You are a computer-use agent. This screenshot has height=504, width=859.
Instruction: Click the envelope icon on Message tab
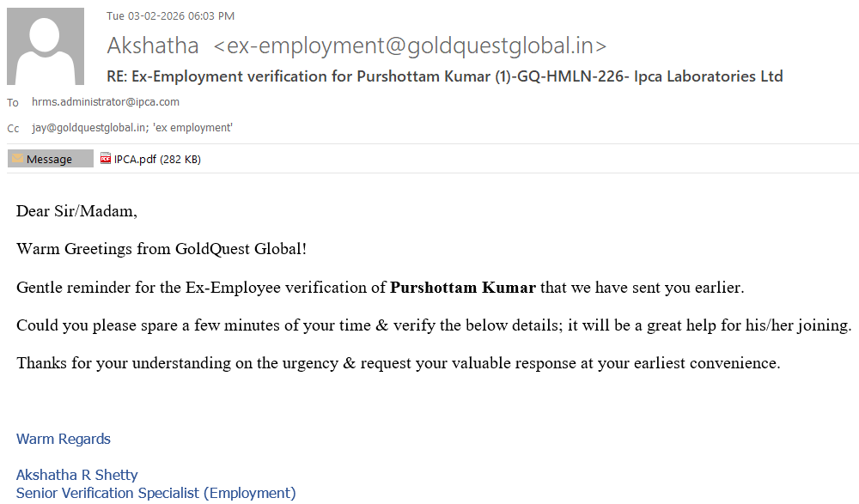coord(17,159)
